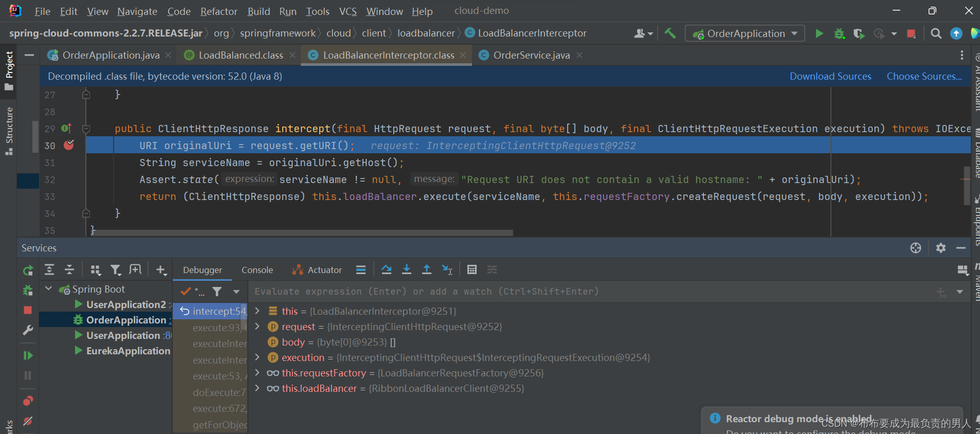Switch to the Actuator tab
The width and height of the screenshot is (980, 434).
point(317,270)
